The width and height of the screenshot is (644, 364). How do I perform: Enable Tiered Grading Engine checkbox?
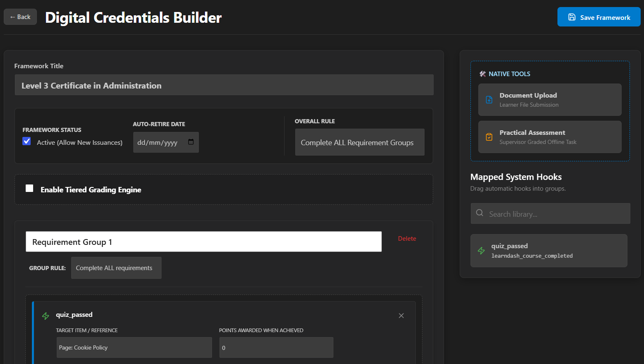pyautogui.click(x=29, y=189)
